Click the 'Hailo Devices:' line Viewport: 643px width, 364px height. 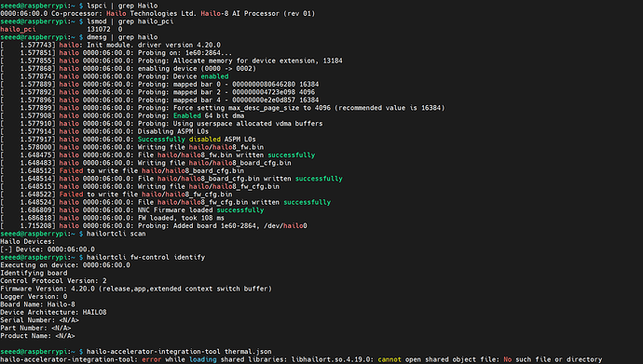pyautogui.click(x=27, y=241)
